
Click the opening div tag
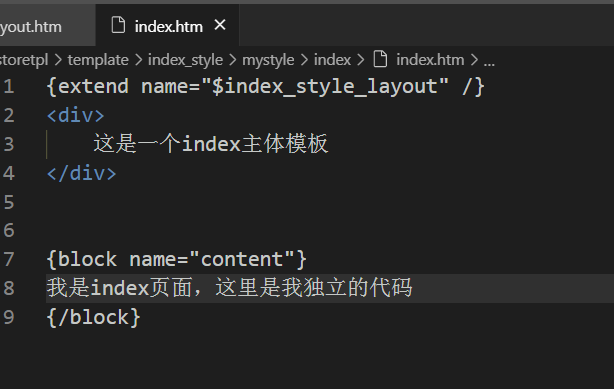pyautogui.click(x=75, y=116)
